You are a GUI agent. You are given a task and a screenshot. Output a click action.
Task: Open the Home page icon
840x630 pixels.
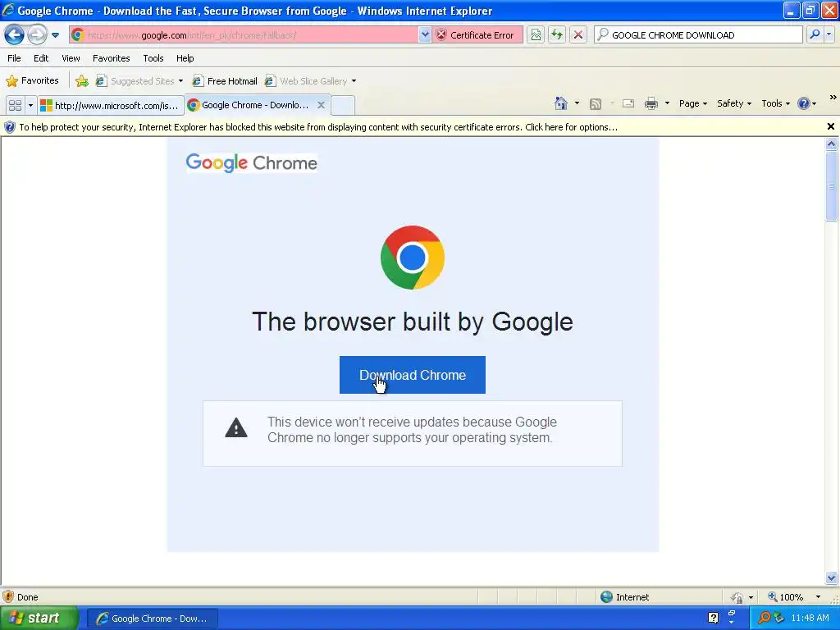pyautogui.click(x=561, y=103)
